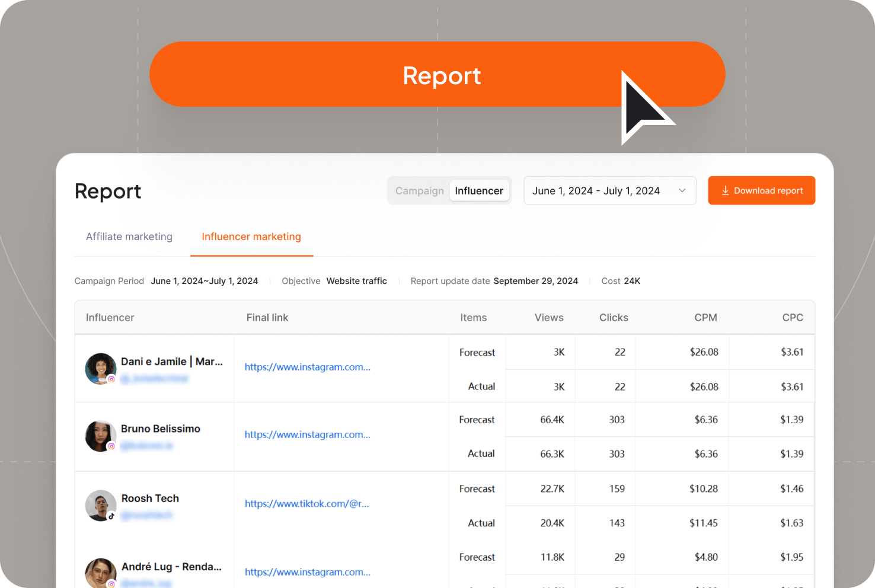Viewport: 875px width, 588px height.
Task: Click the '66.3K' actual views cell
Action: 552,454
